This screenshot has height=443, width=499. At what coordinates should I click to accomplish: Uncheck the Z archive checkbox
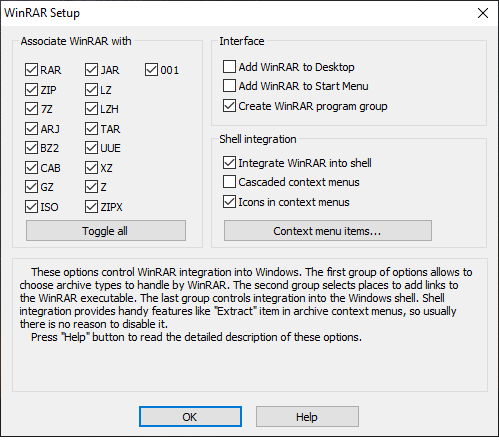tap(91, 187)
